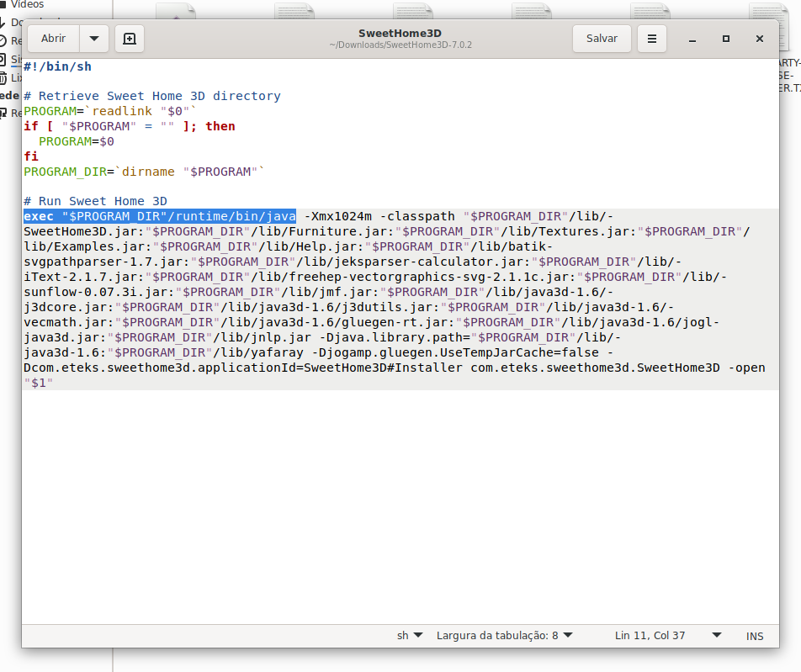Click the -Djava.library.path= text
801x672 pixels.
395,337
